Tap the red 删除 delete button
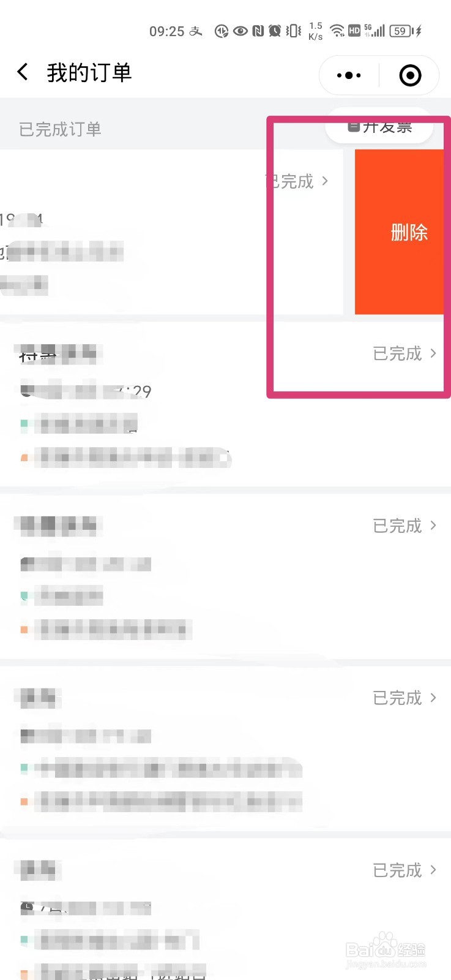This screenshot has width=451, height=980. click(x=399, y=232)
